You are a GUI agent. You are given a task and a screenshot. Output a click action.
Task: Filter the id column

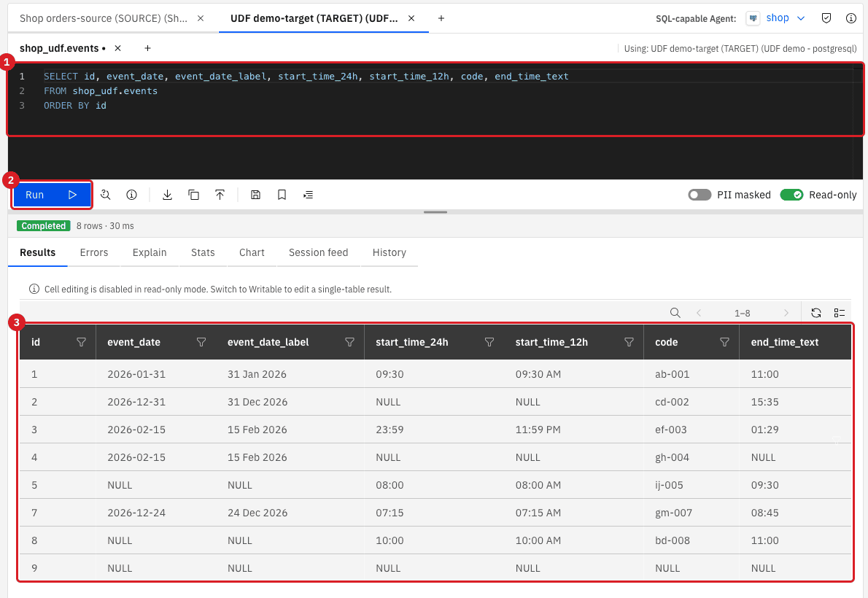(x=82, y=342)
